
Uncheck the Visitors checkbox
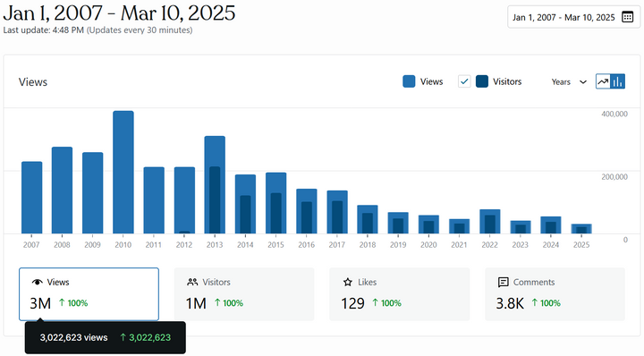pyautogui.click(x=464, y=81)
